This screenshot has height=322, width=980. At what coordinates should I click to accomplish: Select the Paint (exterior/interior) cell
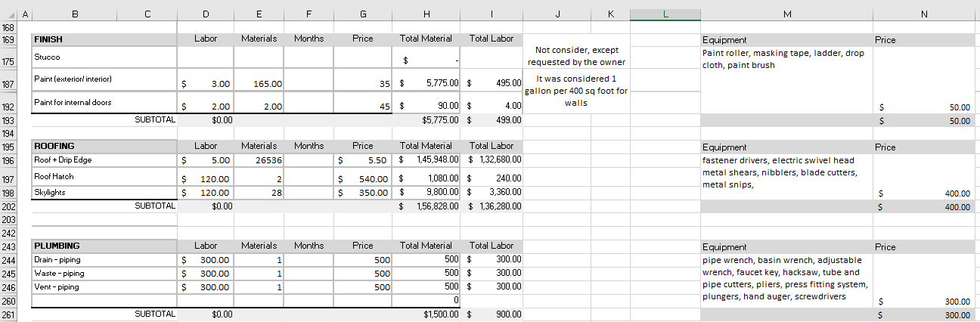point(104,79)
